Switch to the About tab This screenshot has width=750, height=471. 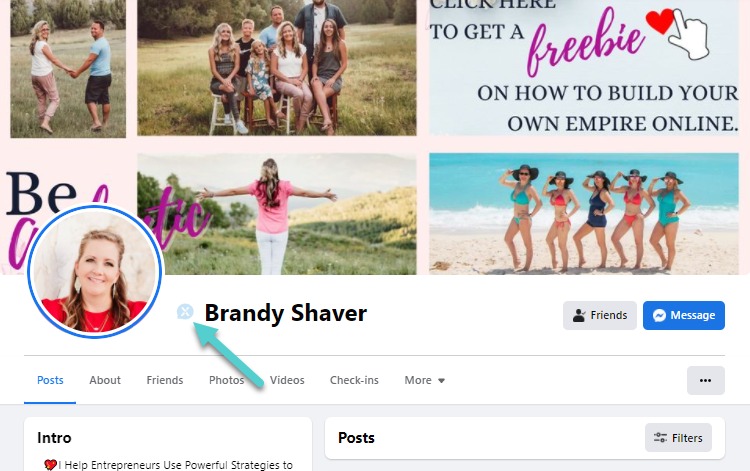click(x=105, y=380)
